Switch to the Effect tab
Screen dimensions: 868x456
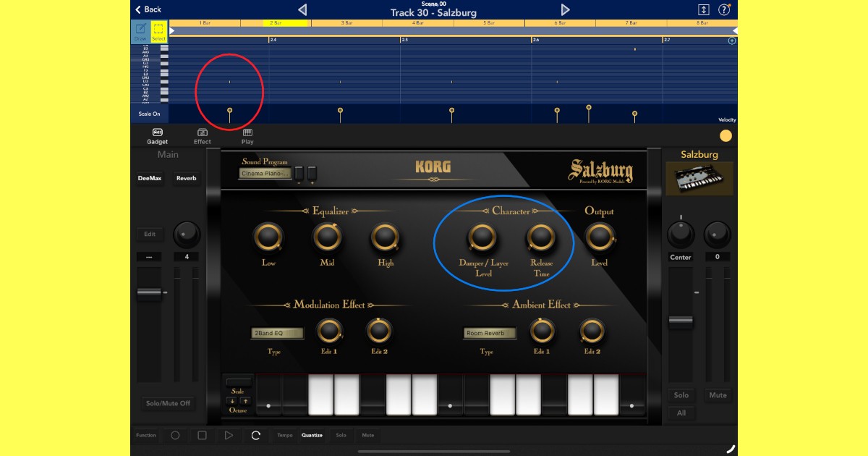click(x=203, y=136)
